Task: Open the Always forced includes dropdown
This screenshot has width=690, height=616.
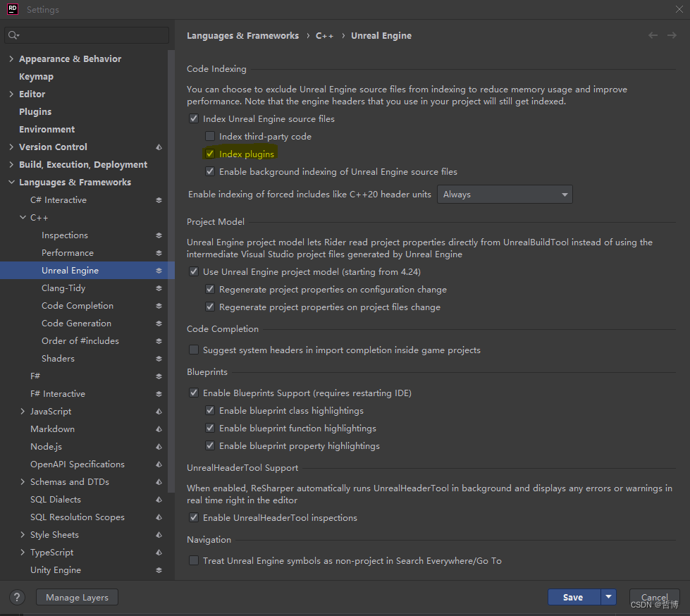Action: click(505, 194)
